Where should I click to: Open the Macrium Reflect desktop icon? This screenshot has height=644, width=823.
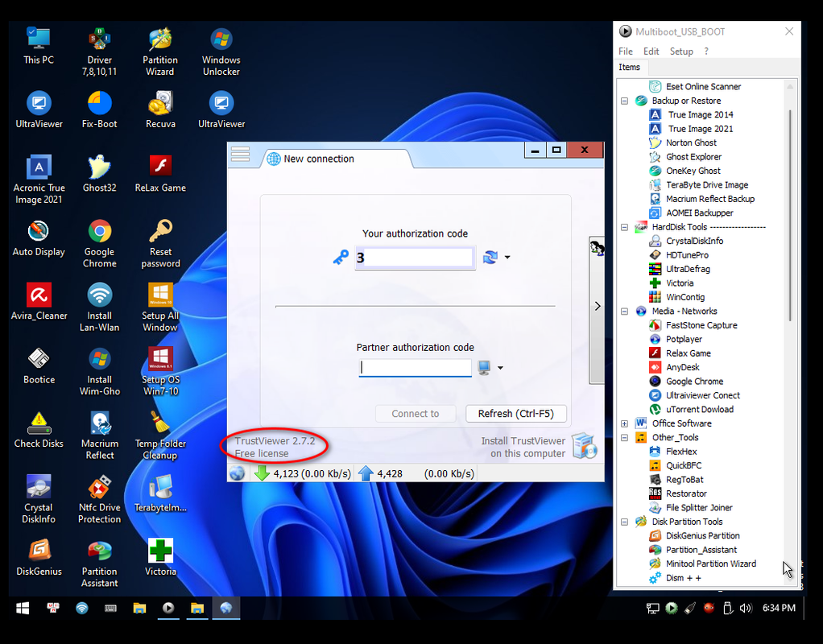click(99, 436)
